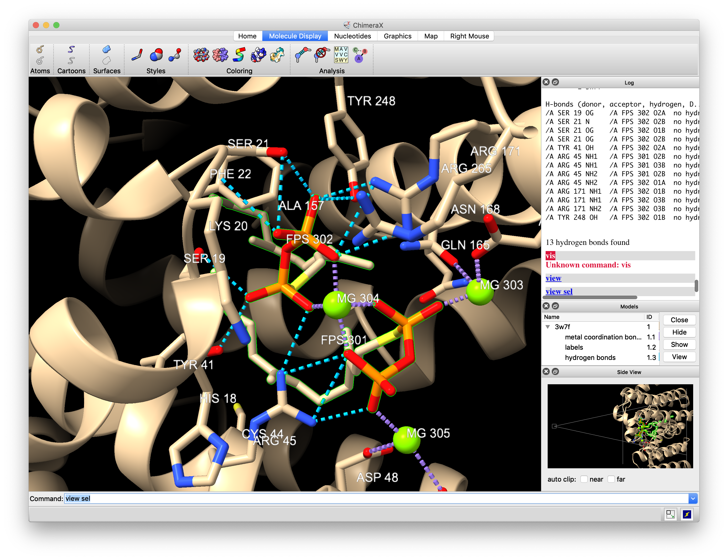
Task: Click the 'FPS 302' label in the 3D view
Action: tap(309, 239)
